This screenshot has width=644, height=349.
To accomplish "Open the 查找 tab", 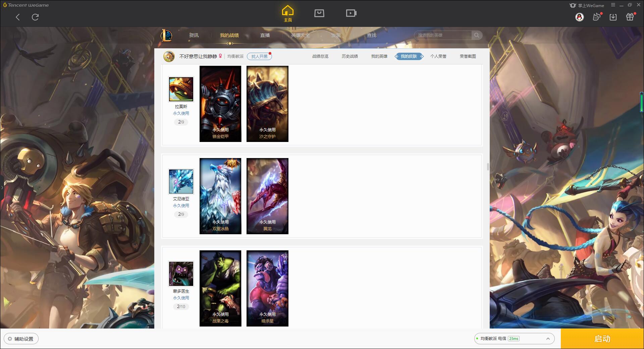I will (372, 35).
